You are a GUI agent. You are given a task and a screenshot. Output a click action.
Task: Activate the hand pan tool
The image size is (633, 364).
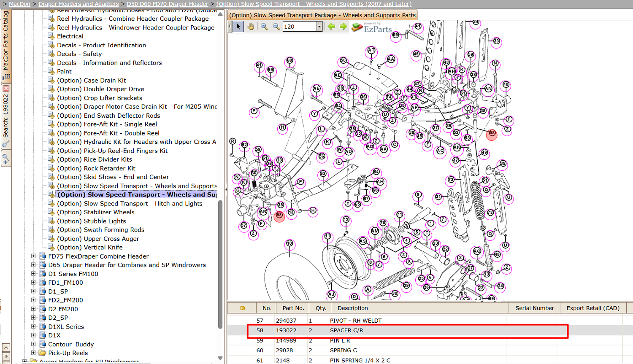[x=251, y=27]
